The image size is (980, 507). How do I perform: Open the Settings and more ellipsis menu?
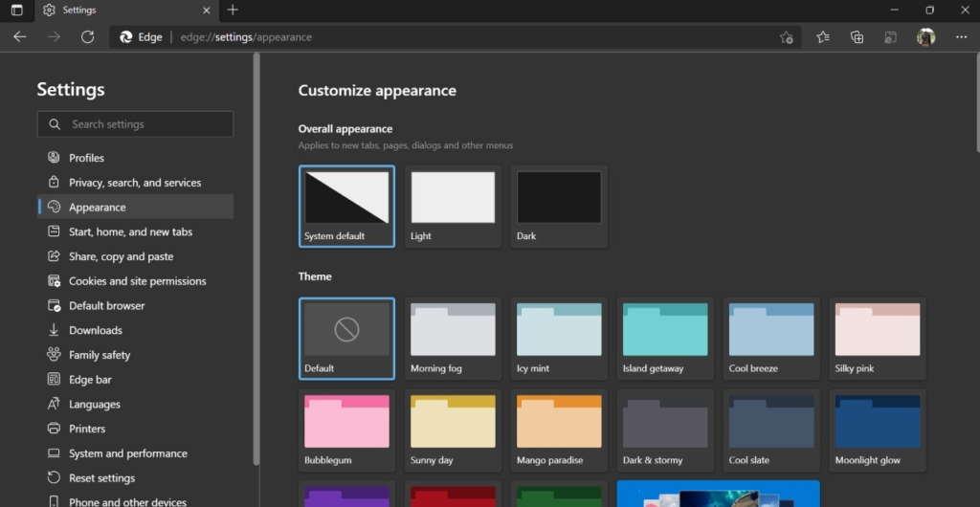961,37
